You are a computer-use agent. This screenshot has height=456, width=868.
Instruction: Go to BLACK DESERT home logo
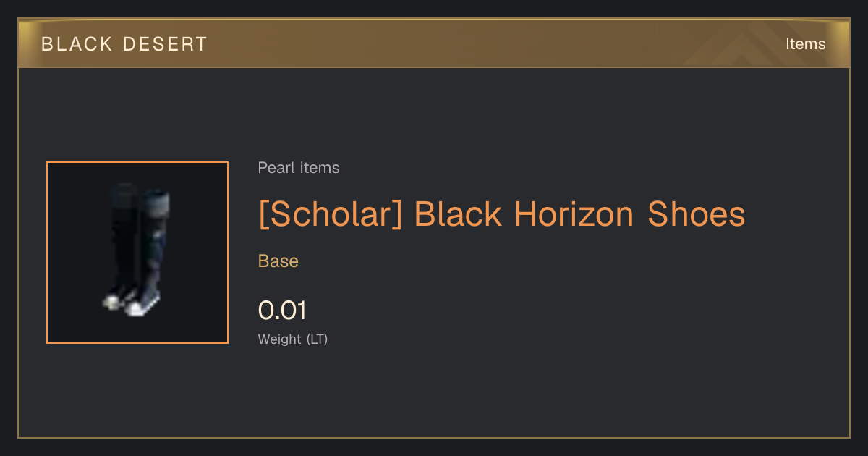[124, 44]
